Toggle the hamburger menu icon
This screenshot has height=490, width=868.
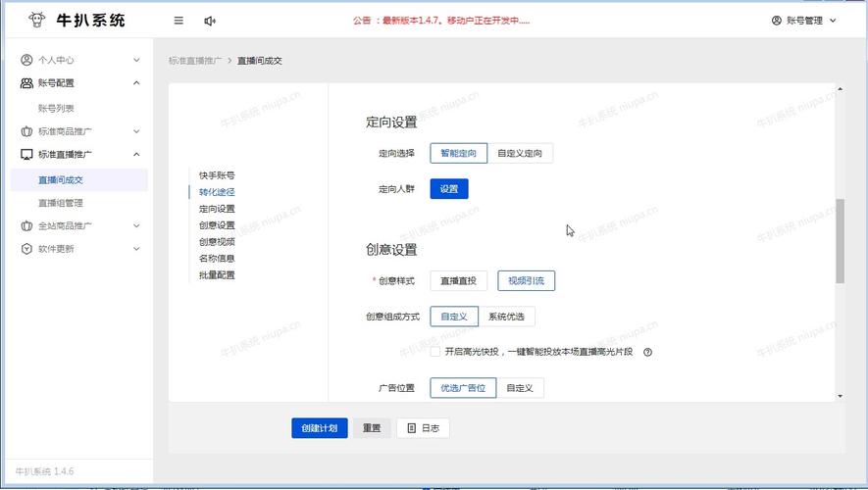pyautogui.click(x=179, y=21)
